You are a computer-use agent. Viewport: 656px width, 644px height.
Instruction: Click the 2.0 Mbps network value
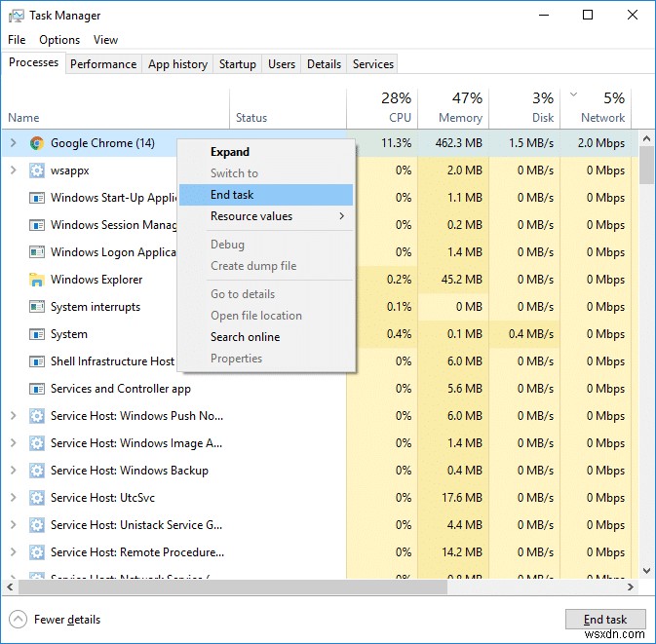pyautogui.click(x=601, y=143)
